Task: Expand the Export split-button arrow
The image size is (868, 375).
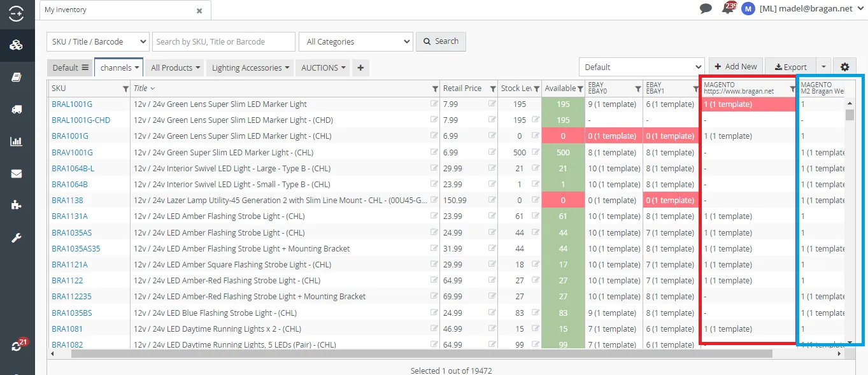Action: [x=823, y=67]
